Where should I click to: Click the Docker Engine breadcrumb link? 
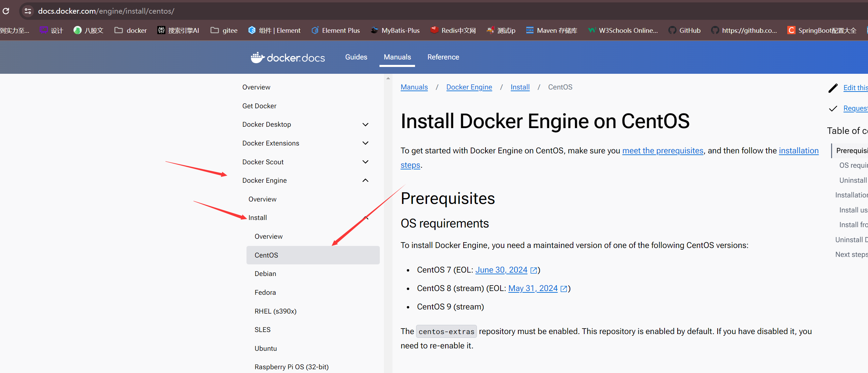click(x=469, y=87)
